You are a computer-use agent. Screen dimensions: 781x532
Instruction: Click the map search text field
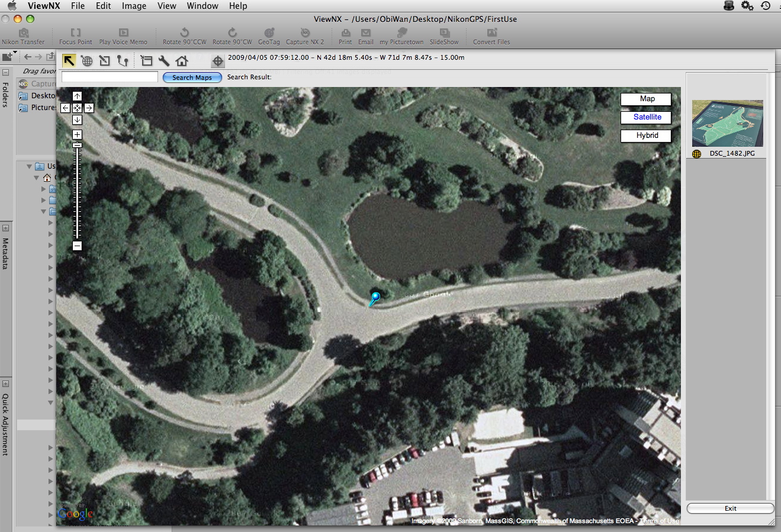[x=110, y=77]
